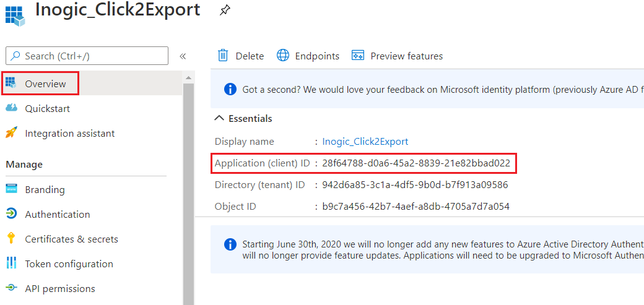
Task: Open the Inogic_Click2Export display name link
Action: 365,142
